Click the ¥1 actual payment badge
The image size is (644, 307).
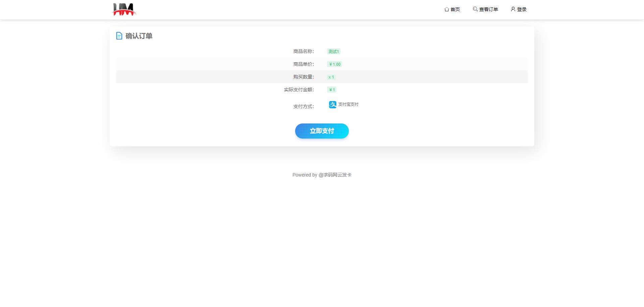click(x=332, y=90)
